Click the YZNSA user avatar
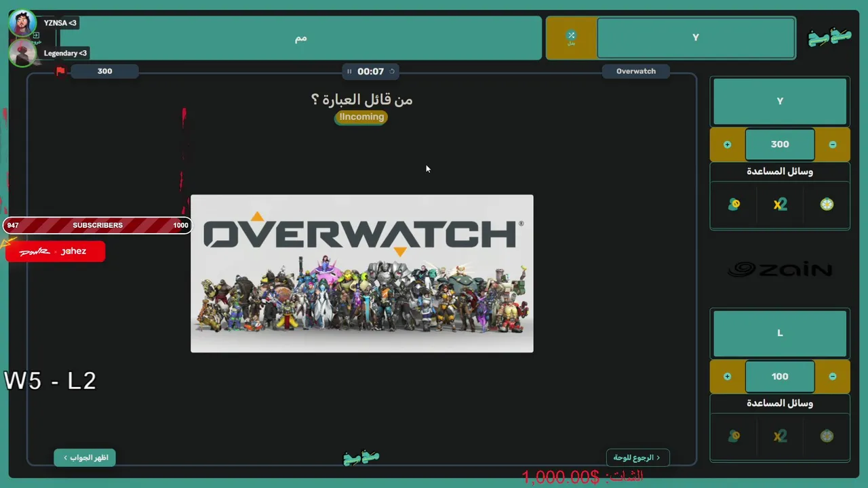The image size is (868, 488). 22,23
